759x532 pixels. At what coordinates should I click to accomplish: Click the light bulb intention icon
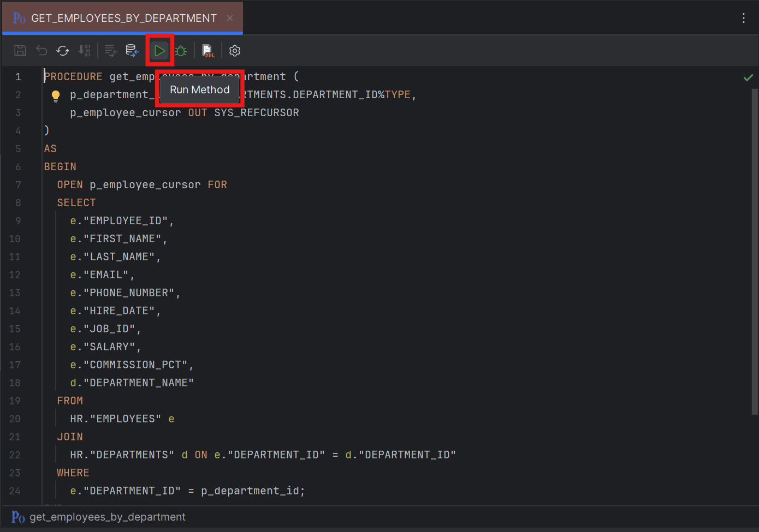(55, 95)
